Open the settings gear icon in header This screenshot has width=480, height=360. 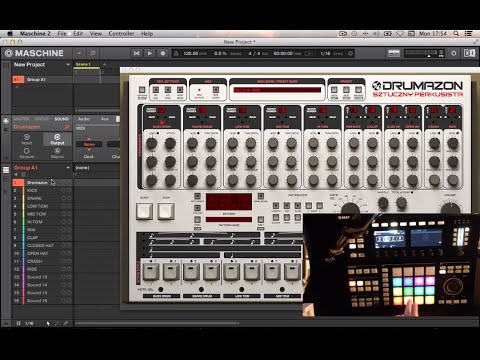(x=454, y=53)
